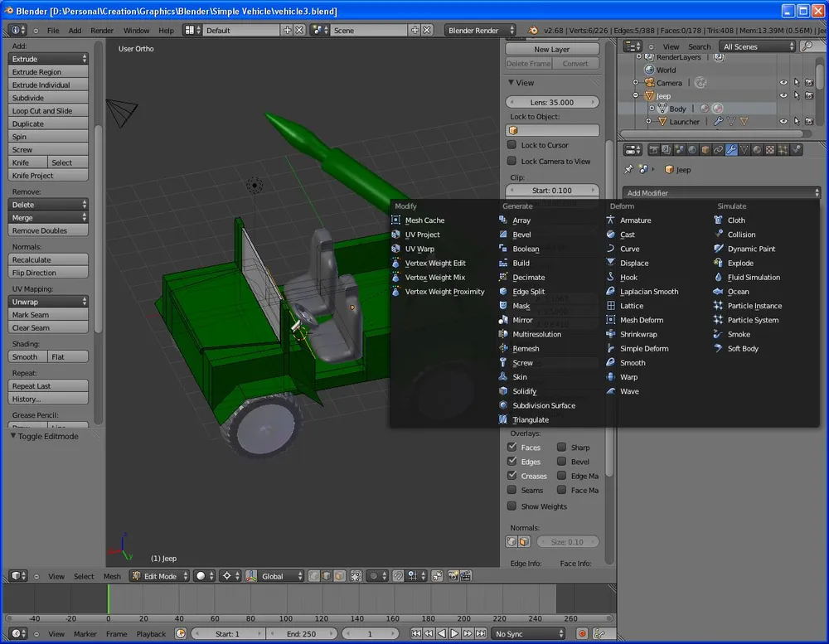The image size is (829, 644).
Task: Open the Edit Mode dropdown
Action: point(159,576)
